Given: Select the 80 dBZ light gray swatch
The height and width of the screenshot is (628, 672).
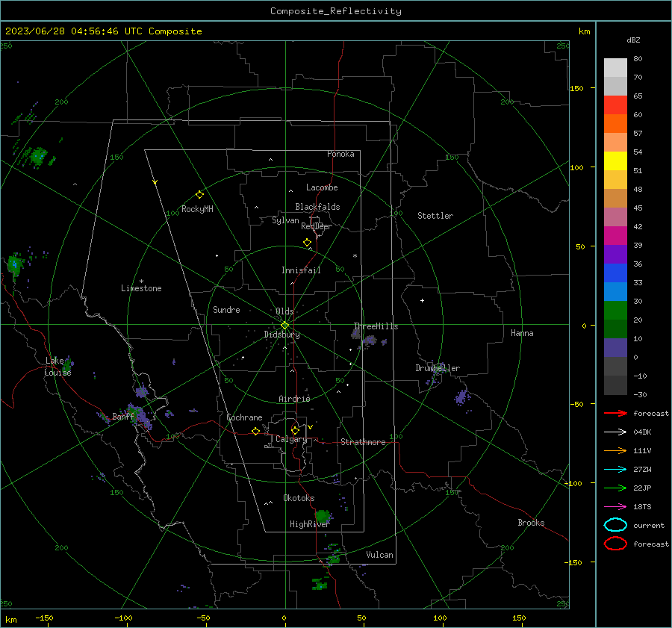Looking at the screenshot, I should click(615, 67).
